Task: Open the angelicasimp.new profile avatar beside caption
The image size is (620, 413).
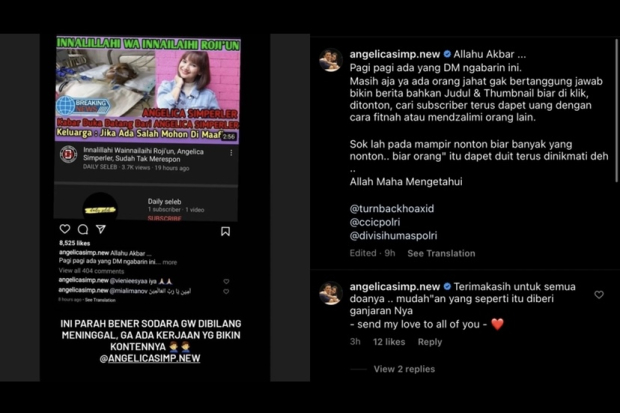Action: coord(331,60)
